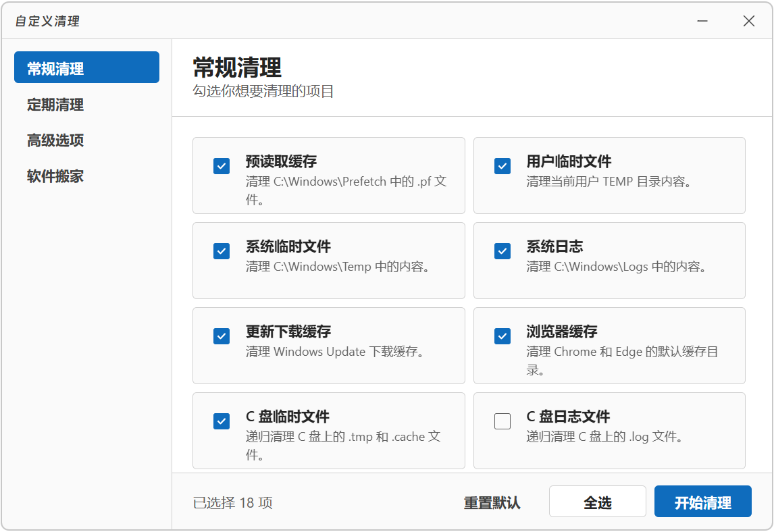Toggle the 系统日志 checkbox
Viewport: 774px width, 532px height.
tap(502, 250)
